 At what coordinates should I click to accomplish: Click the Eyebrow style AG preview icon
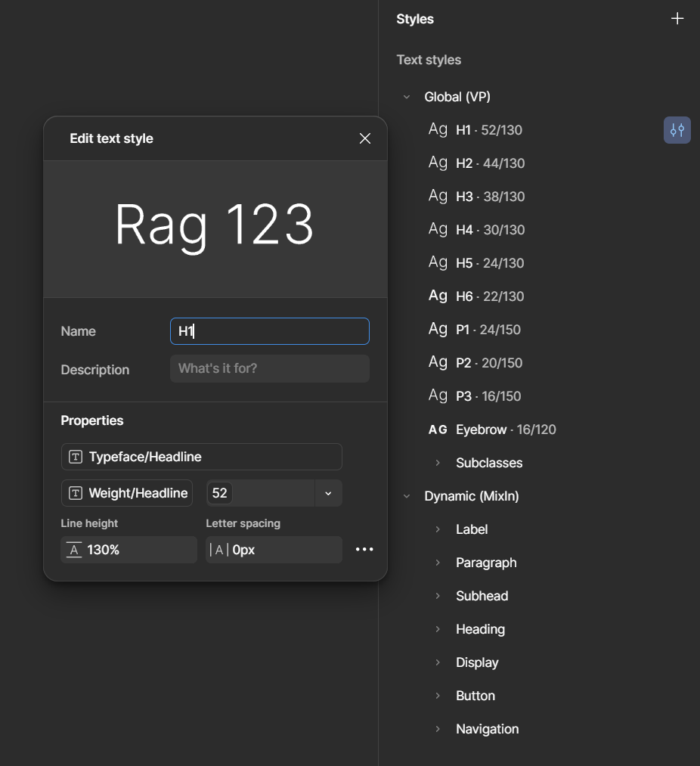pyautogui.click(x=438, y=430)
